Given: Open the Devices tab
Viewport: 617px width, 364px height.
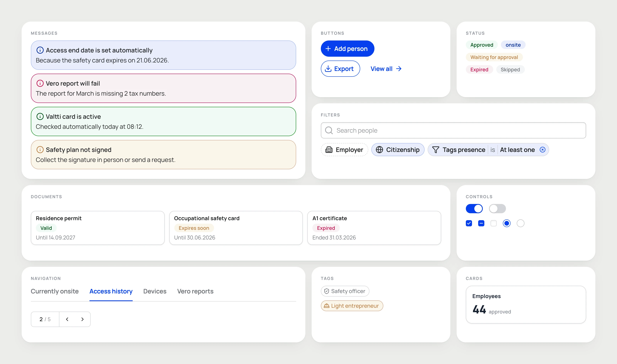Looking at the screenshot, I should 155,291.
